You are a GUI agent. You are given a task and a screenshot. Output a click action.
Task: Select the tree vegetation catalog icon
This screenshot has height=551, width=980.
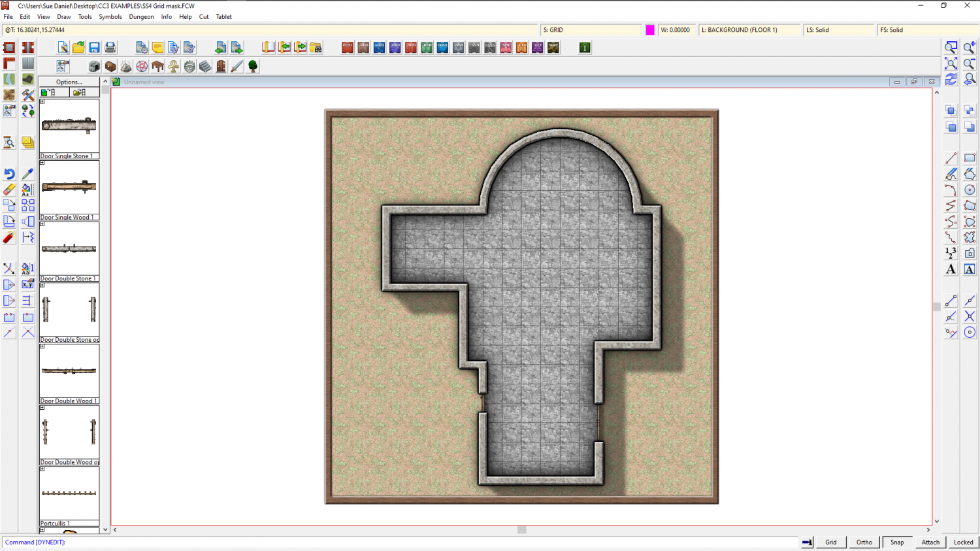pyautogui.click(x=253, y=66)
